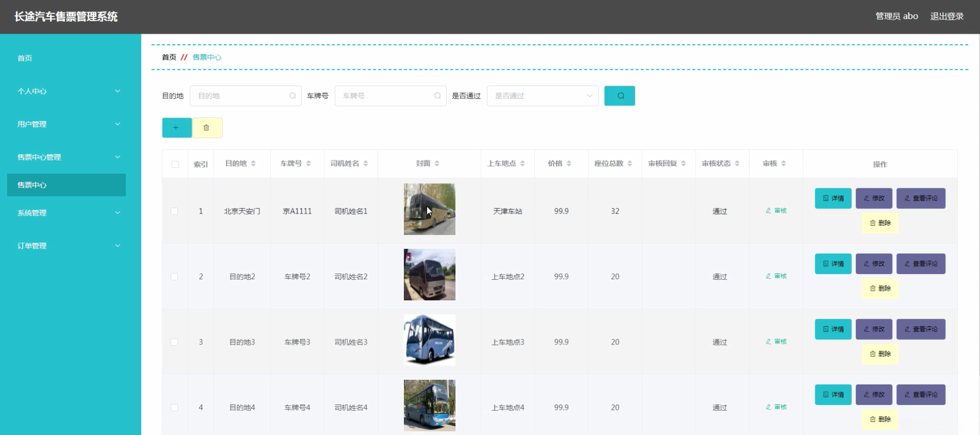Open the bus cover image in row 3
The image size is (980, 435).
429,340
